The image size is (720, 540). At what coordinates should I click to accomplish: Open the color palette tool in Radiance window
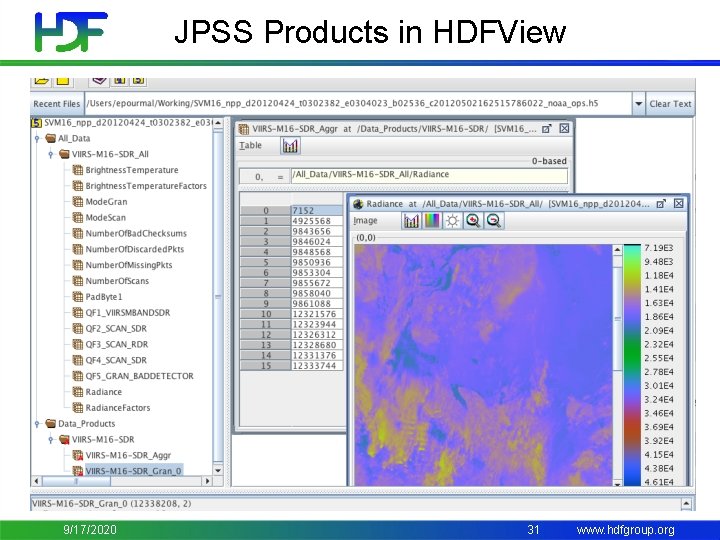pyautogui.click(x=432, y=221)
